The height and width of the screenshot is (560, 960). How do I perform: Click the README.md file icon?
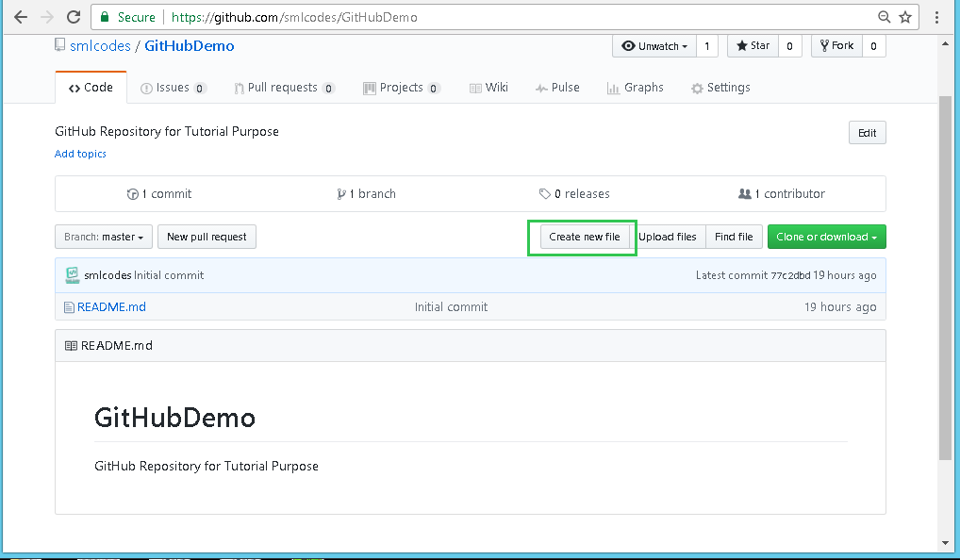[69, 307]
